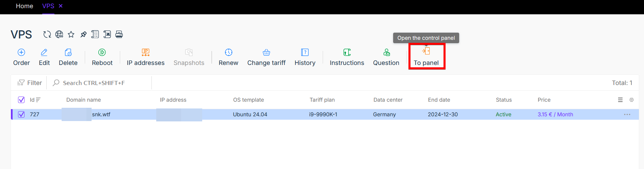
Task: Open the Filter panel
Action: pos(30,83)
